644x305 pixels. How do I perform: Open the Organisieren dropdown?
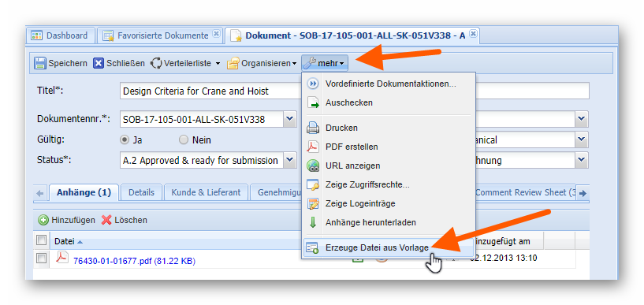pyautogui.click(x=262, y=63)
